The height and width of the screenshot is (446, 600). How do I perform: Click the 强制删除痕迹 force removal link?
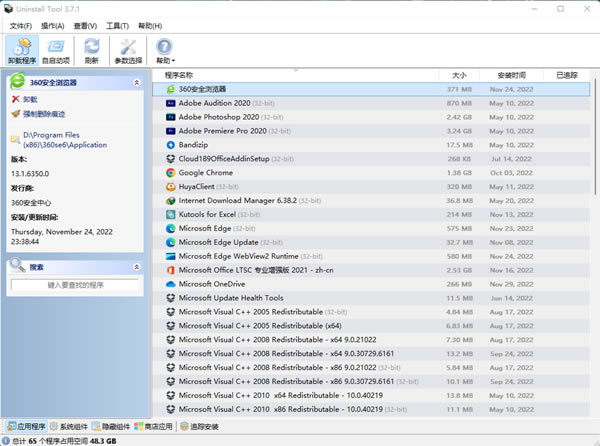45,114
